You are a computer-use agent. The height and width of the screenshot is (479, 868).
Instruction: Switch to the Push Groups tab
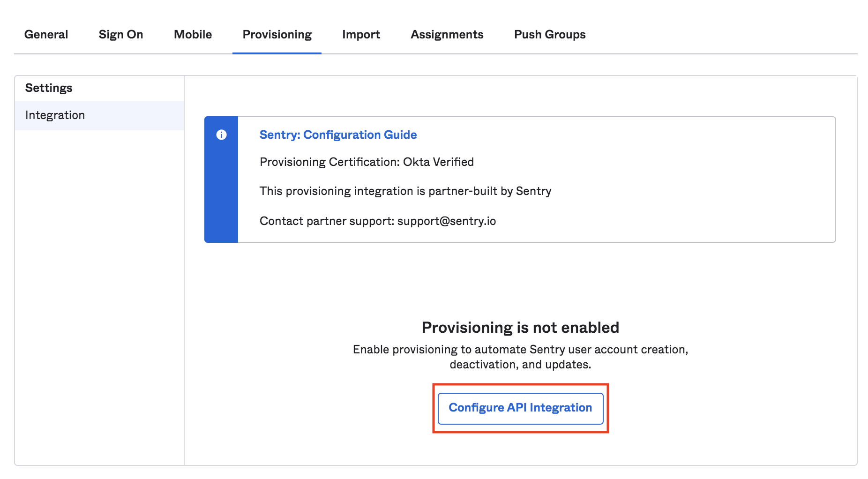coord(549,34)
